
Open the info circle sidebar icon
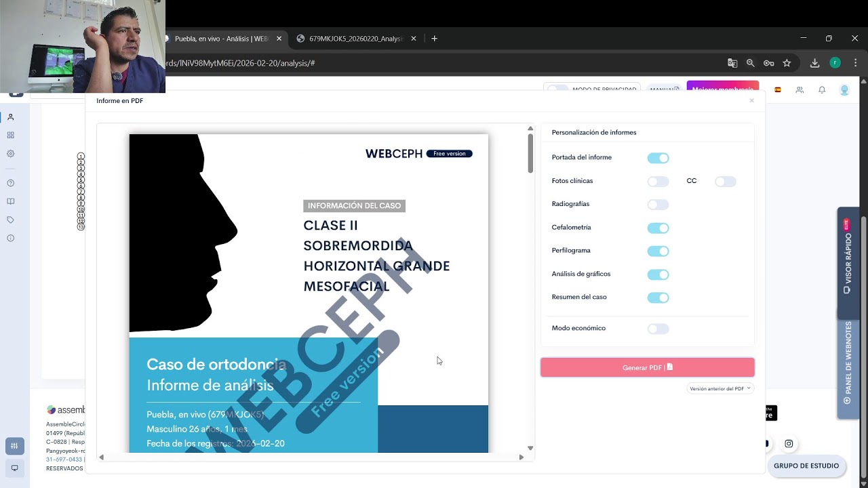[11, 238]
